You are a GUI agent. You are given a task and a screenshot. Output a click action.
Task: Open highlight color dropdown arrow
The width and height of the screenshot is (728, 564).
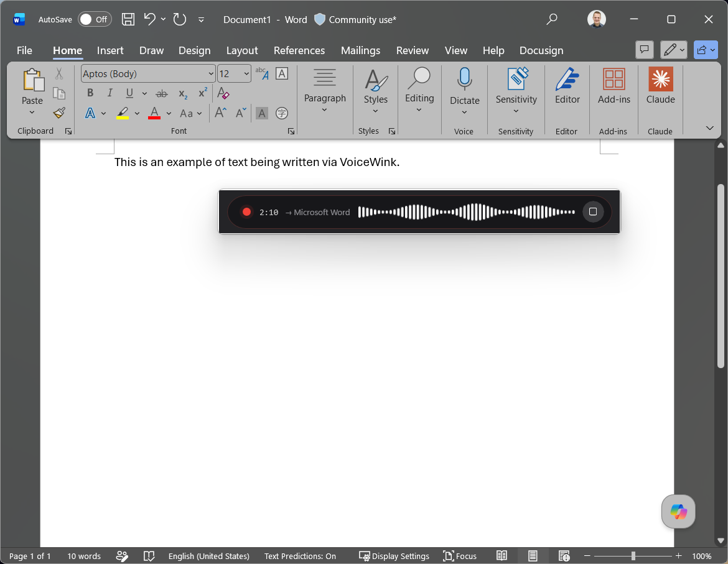click(137, 113)
